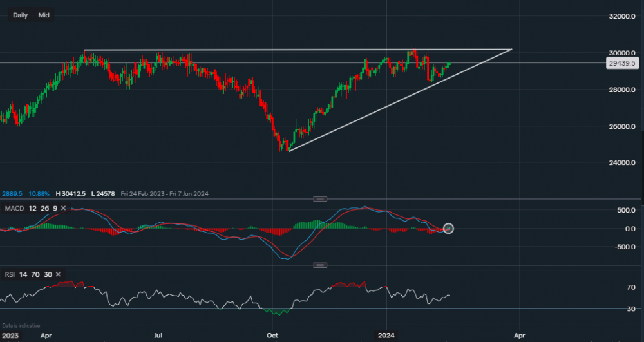Click the Jul label on the time axis
The height and width of the screenshot is (342, 644).
158,336
